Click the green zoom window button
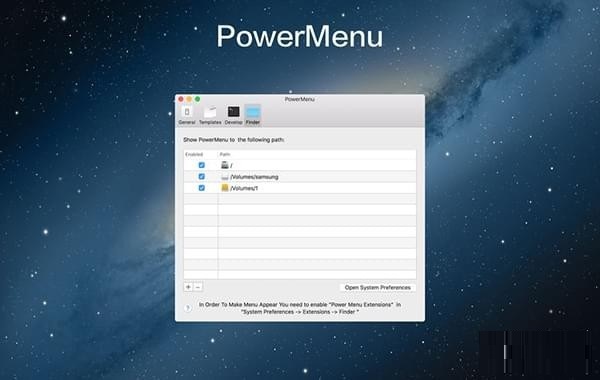 pyautogui.click(x=197, y=99)
